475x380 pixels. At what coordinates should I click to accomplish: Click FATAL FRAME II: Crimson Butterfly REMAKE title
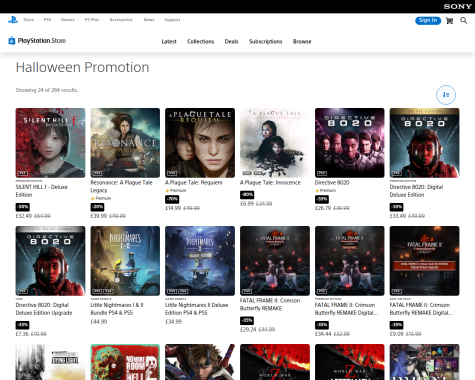coord(270,304)
